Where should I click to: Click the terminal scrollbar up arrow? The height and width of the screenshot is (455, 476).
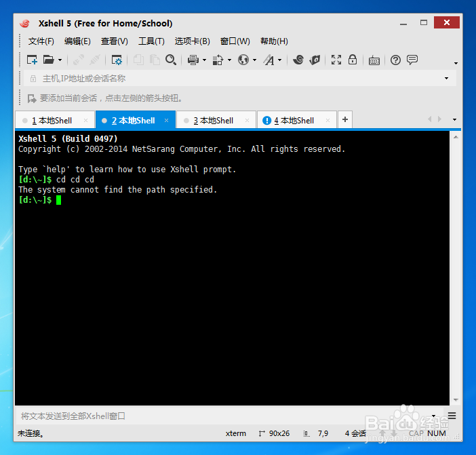click(x=456, y=137)
